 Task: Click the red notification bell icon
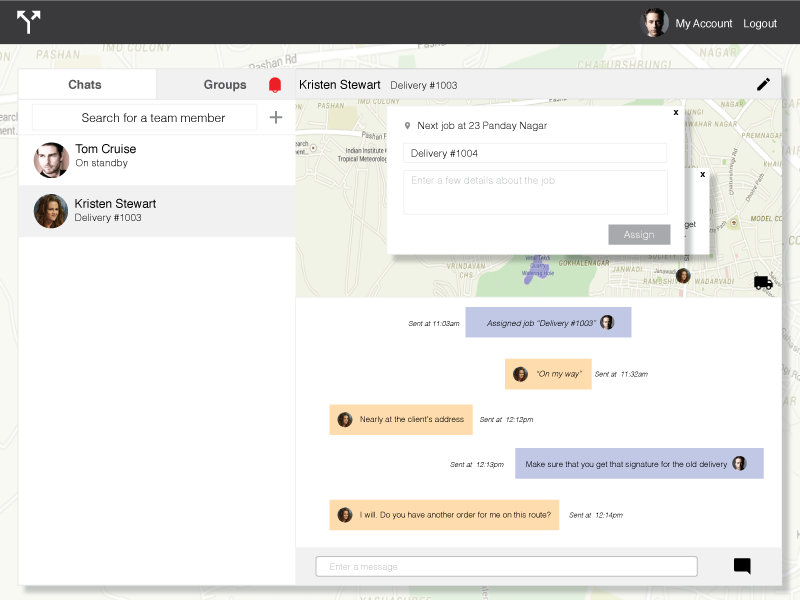[275, 86]
